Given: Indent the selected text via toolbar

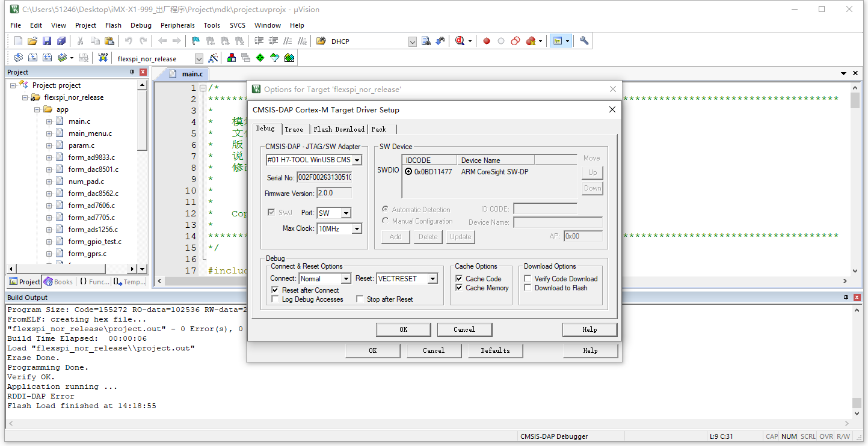Looking at the screenshot, I should coord(259,41).
